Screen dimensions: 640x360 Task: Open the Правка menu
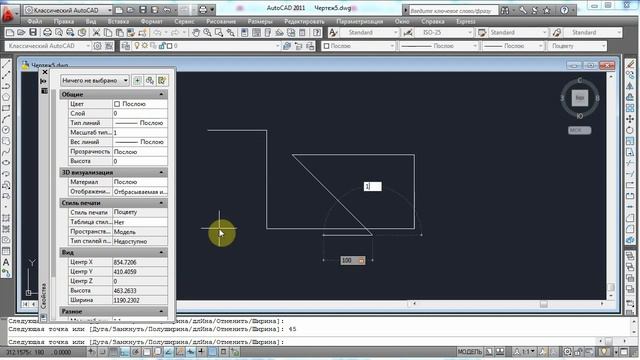tap(64, 21)
